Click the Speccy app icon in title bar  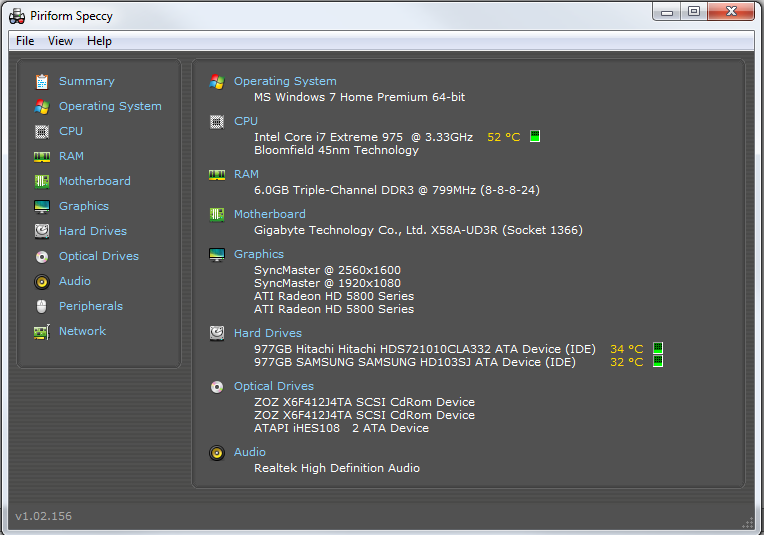[17, 16]
